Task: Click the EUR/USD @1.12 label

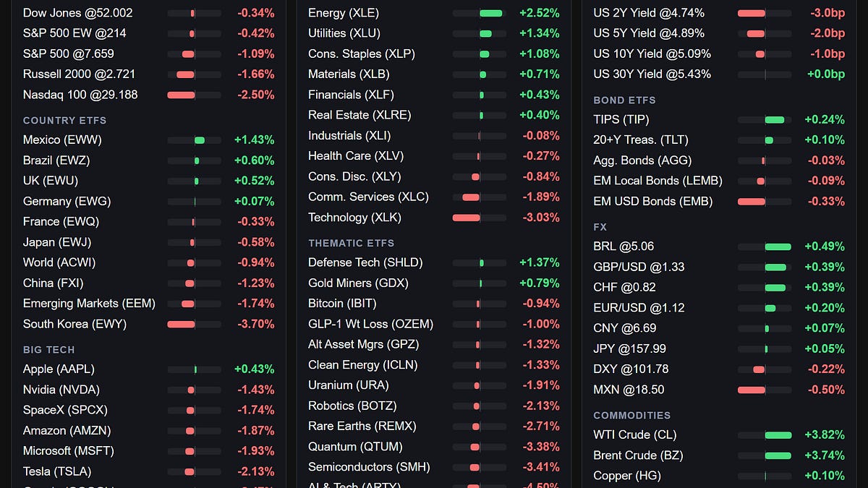Action: pyautogui.click(x=639, y=308)
